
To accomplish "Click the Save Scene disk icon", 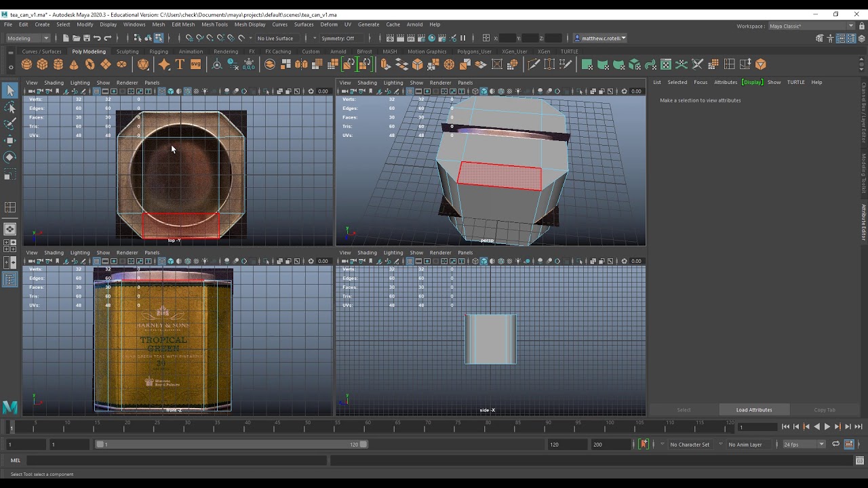I will click(x=87, y=38).
